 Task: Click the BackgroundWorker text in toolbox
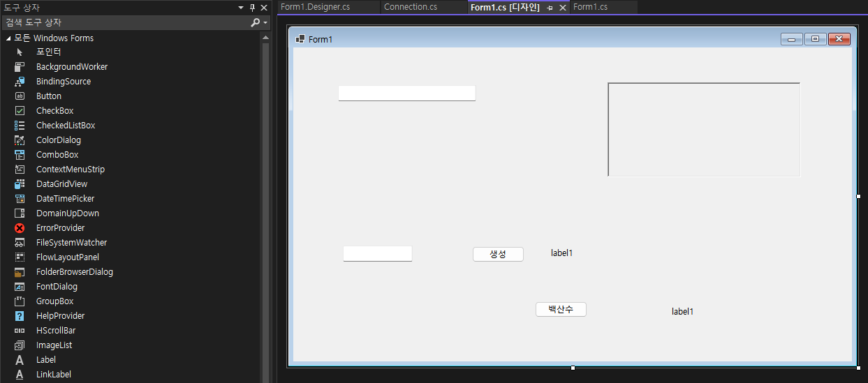72,67
